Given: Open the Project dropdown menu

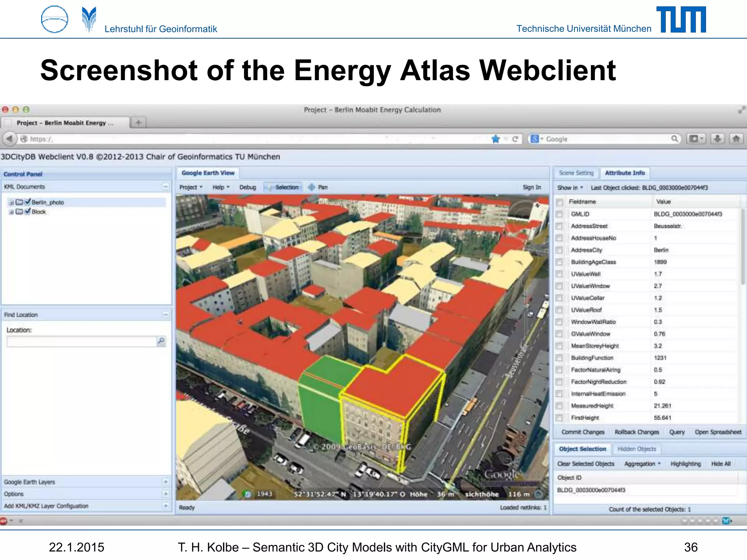Looking at the screenshot, I should 191,187.
